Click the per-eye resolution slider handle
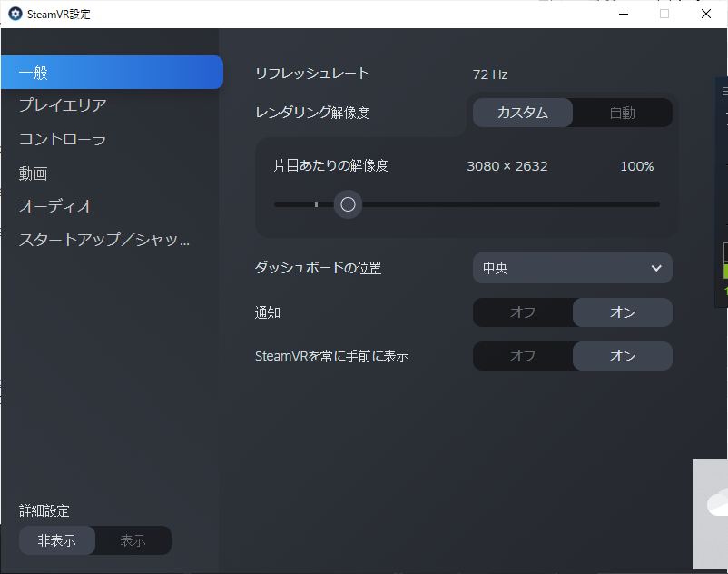The height and width of the screenshot is (574, 728). 348,204
